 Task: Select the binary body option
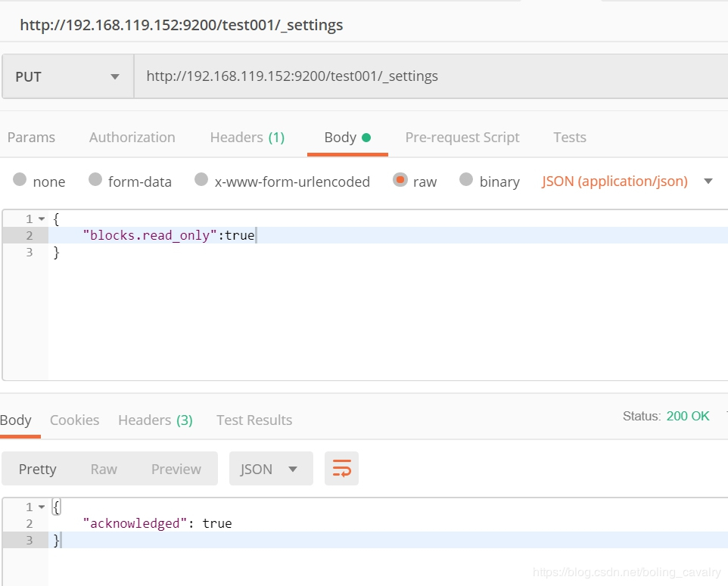coord(465,179)
